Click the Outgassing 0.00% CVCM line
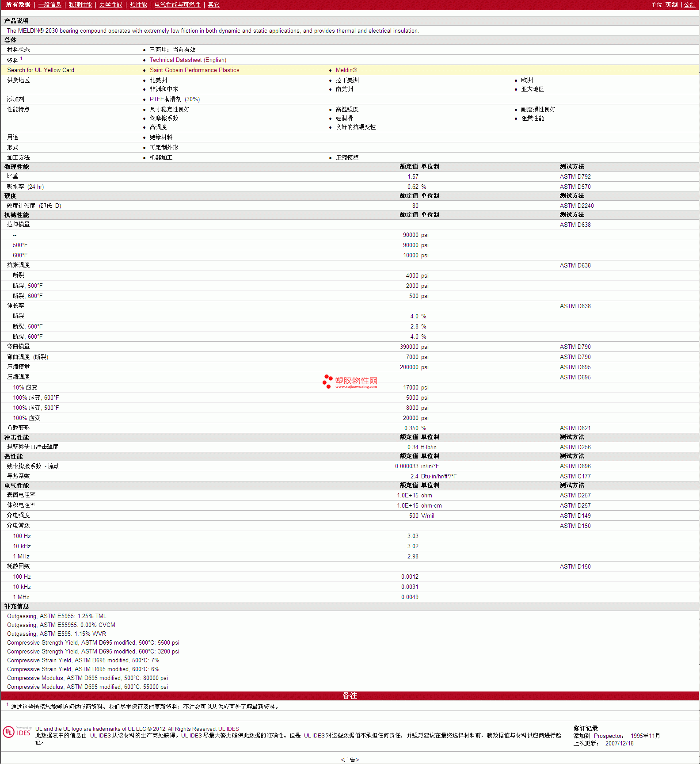700x764 pixels. (61, 625)
